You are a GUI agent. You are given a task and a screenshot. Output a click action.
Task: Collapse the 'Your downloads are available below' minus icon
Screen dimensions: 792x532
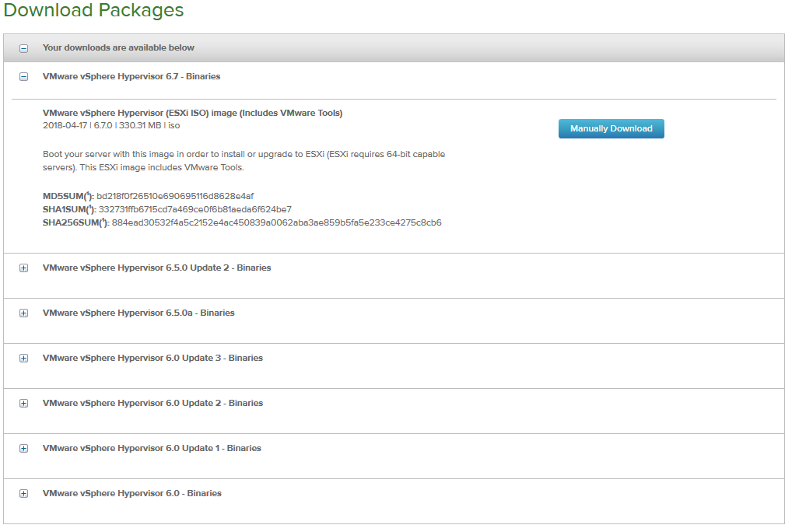[23, 48]
